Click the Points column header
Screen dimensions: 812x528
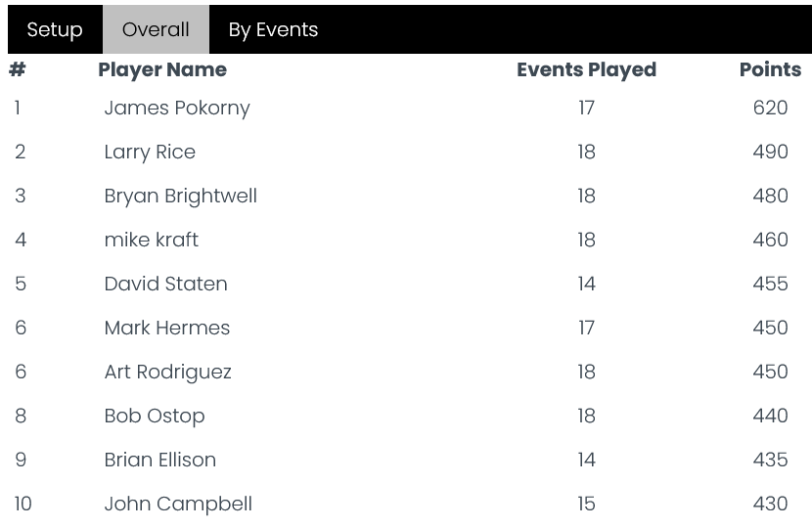pyautogui.click(x=770, y=69)
